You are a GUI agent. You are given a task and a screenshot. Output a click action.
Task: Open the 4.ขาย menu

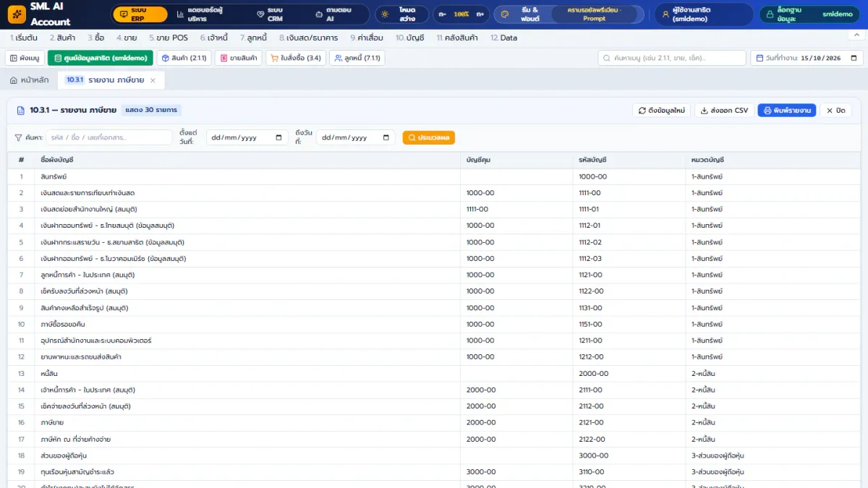click(x=127, y=38)
